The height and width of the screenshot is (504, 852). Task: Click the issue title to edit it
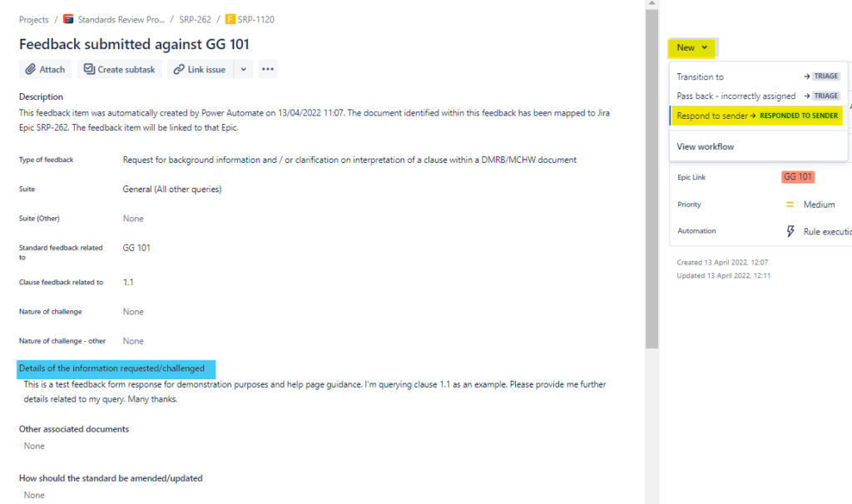(134, 44)
